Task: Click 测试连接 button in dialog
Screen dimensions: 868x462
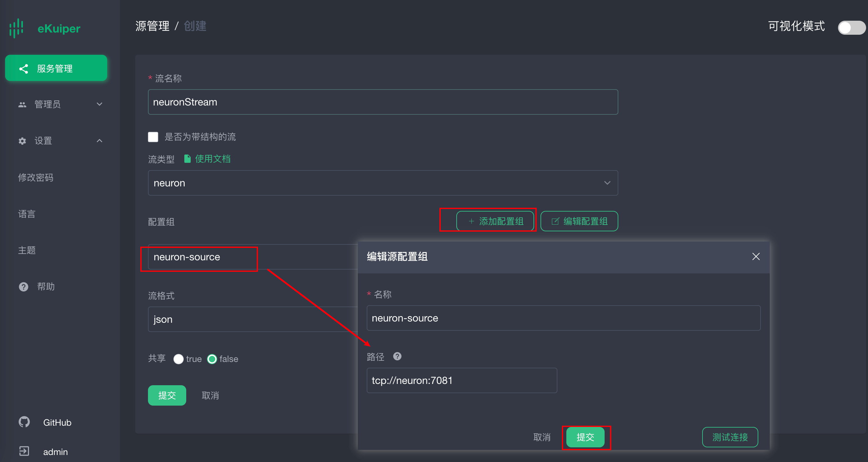Action: [x=730, y=437]
